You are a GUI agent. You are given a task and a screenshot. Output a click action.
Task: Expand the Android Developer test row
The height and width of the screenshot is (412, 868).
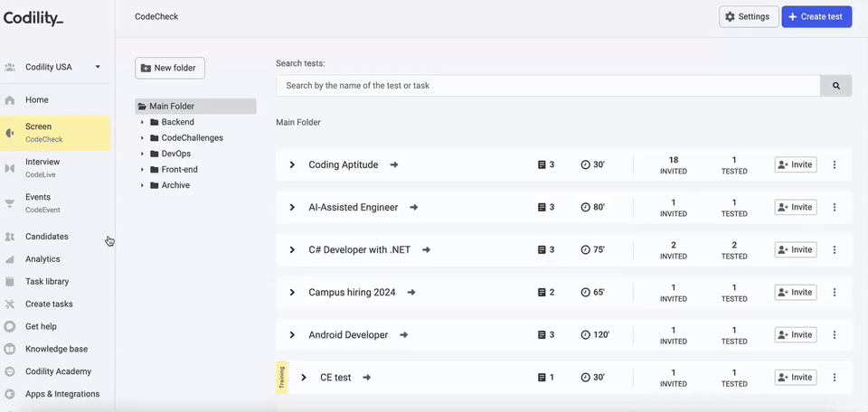tap(292, 335)
